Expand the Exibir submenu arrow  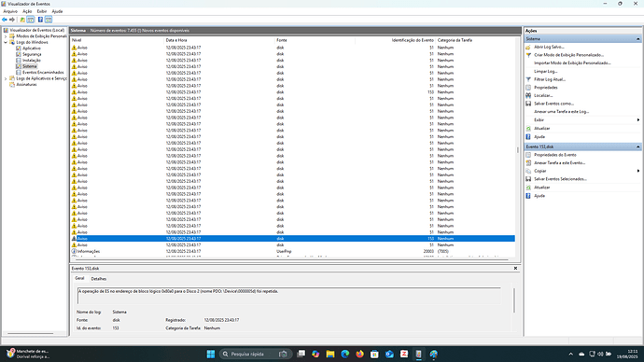click(x=637, y=119)
